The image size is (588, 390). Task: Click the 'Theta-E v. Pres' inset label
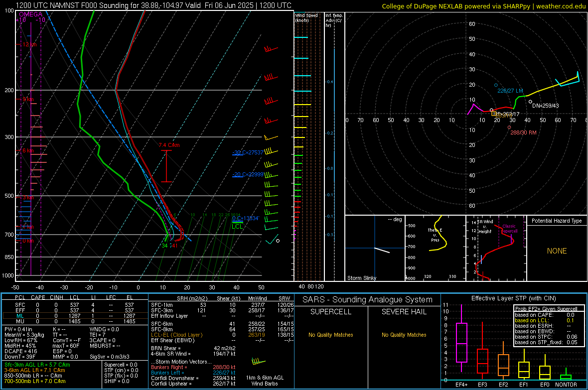tap(435, 235)
